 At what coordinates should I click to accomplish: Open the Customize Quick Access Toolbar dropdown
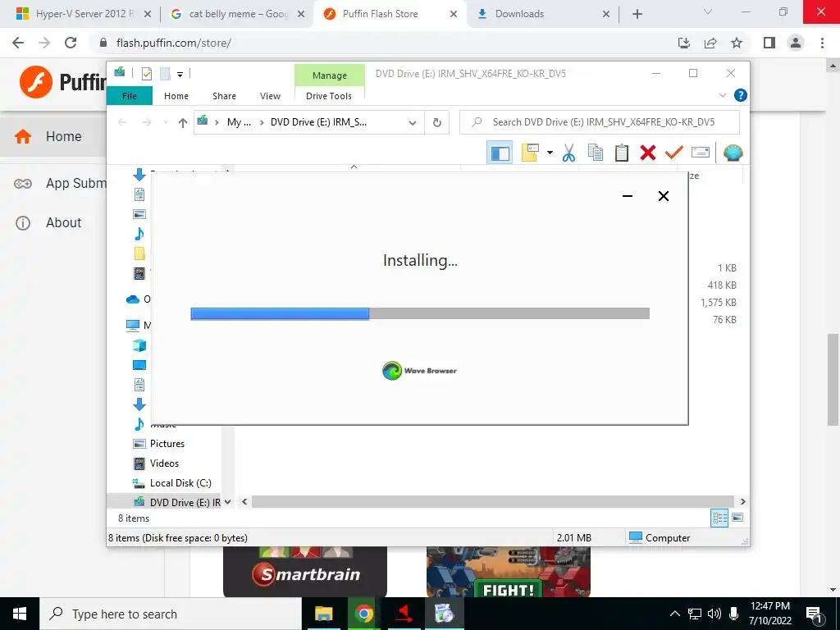point(180,75)
